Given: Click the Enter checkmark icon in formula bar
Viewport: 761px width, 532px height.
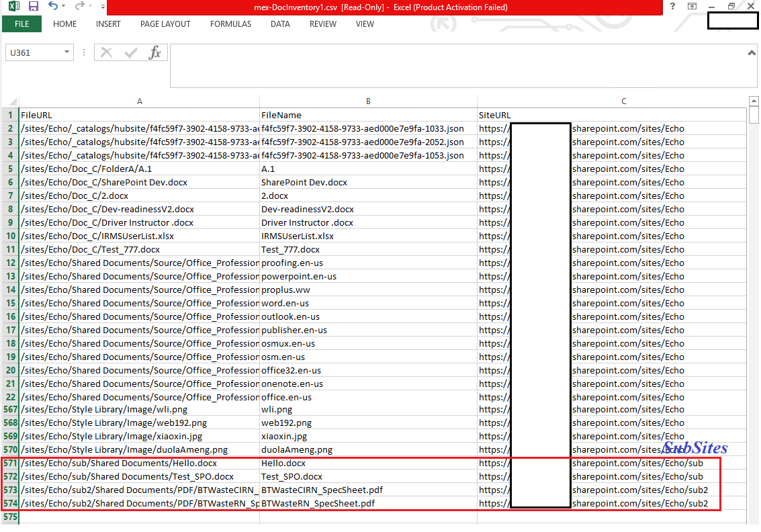Looking at the screenshot, I should tap(130, 52).
